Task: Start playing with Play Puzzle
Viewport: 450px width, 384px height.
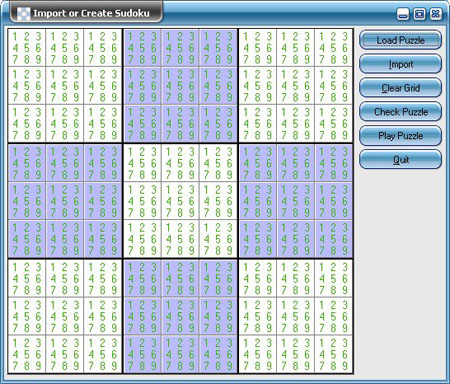Action: point(400,136)
